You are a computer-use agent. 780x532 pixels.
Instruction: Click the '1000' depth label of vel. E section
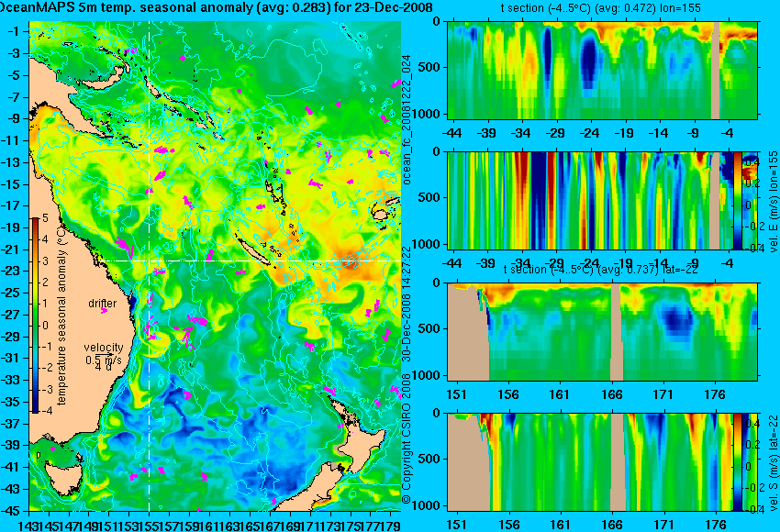429,244
